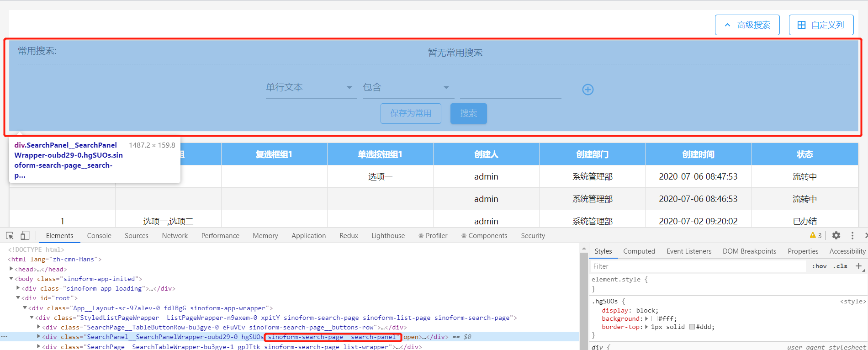Collapse the div id root node
This screenshot has height=350, width=868.
tap(18, 297)
